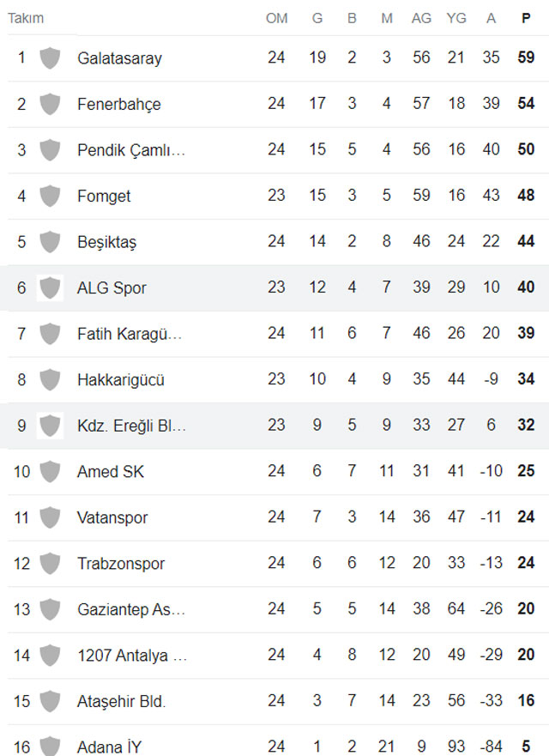This screenshot has width=549, height=756.
Task: Click the Beşiktaş crest icon
Action: click(50, 241)
